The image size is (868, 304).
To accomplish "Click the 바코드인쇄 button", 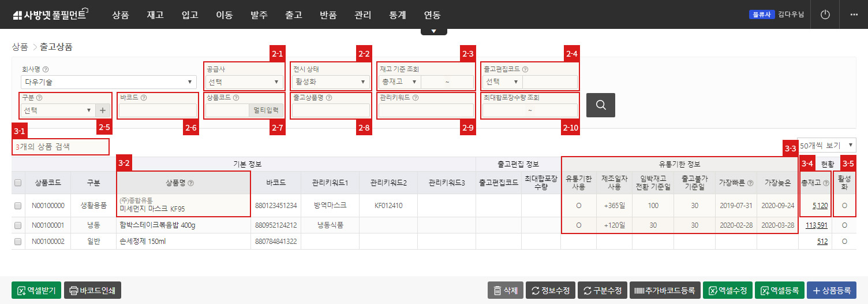I will (x=92, y=290).
